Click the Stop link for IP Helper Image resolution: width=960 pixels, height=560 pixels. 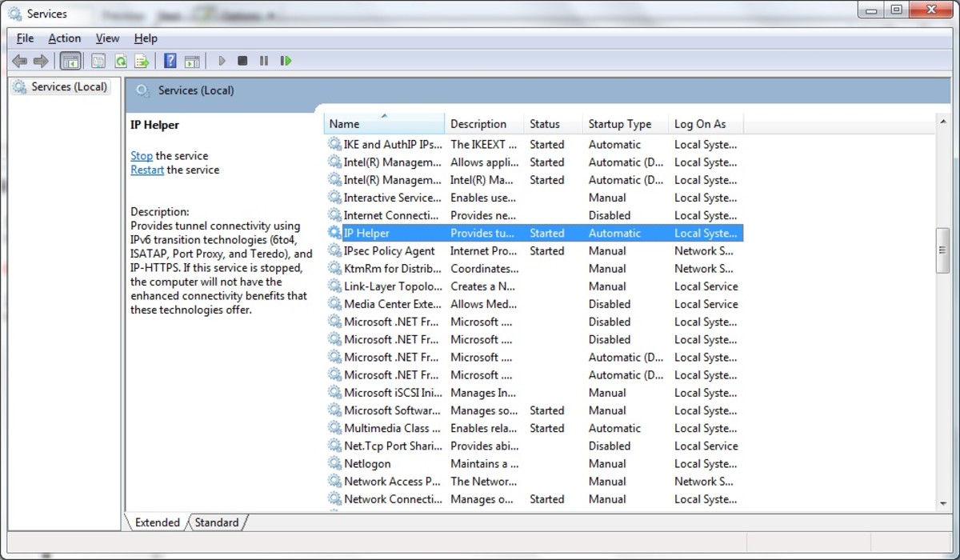pyautogui.click(x=141, y=155)
